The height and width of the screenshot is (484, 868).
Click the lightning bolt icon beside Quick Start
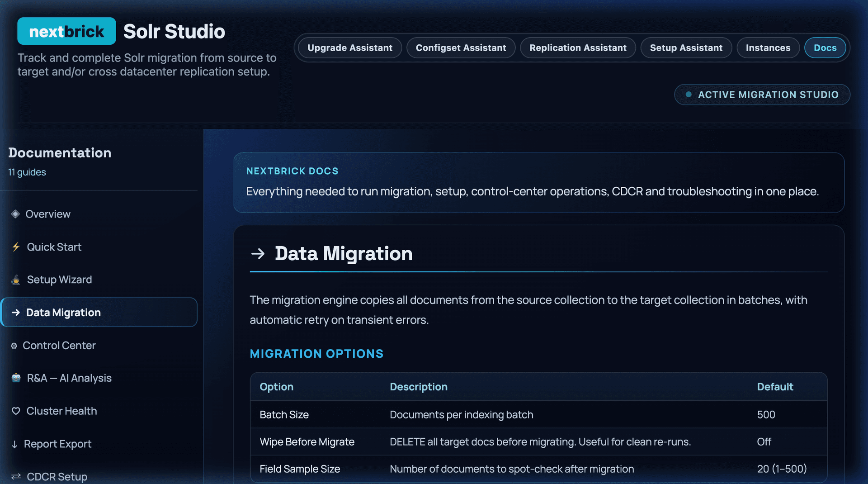point(16,247)
